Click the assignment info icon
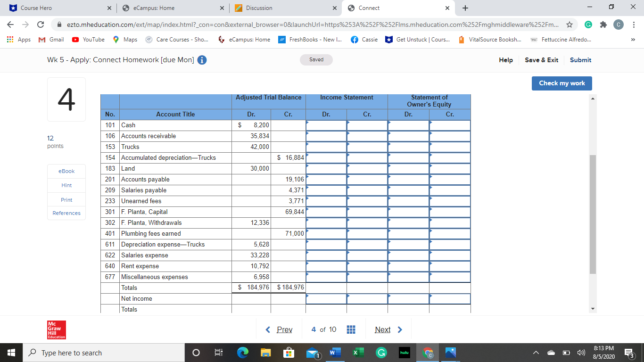This screenshot has height=362, width=644. (x=202, y=60)
